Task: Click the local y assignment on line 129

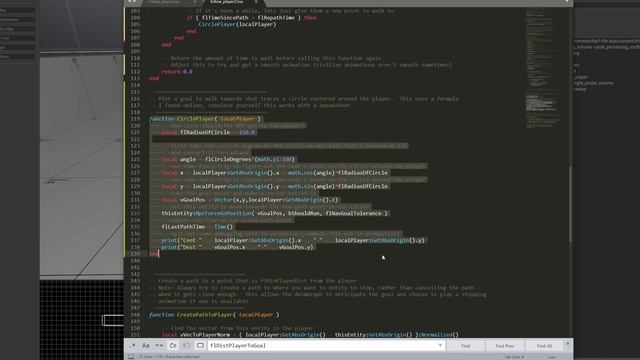Action: 275,186
